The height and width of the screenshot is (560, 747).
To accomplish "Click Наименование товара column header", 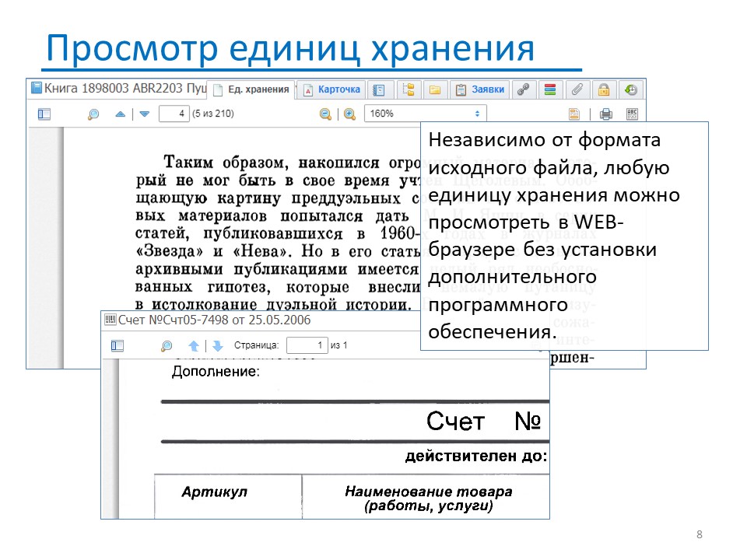I will click(428, 498).
